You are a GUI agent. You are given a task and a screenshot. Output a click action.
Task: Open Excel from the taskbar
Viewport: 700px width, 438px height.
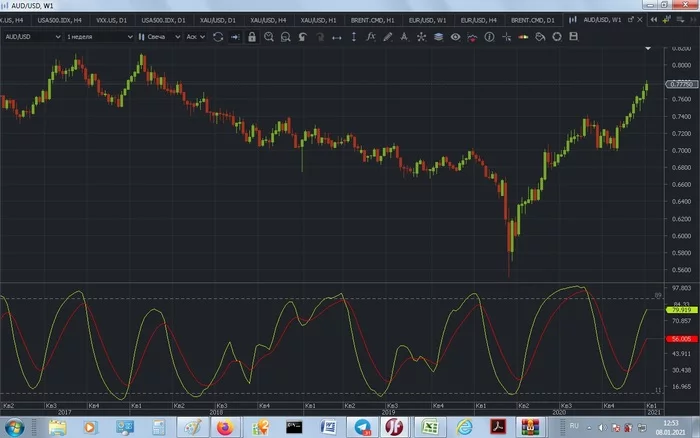[429, 427]
